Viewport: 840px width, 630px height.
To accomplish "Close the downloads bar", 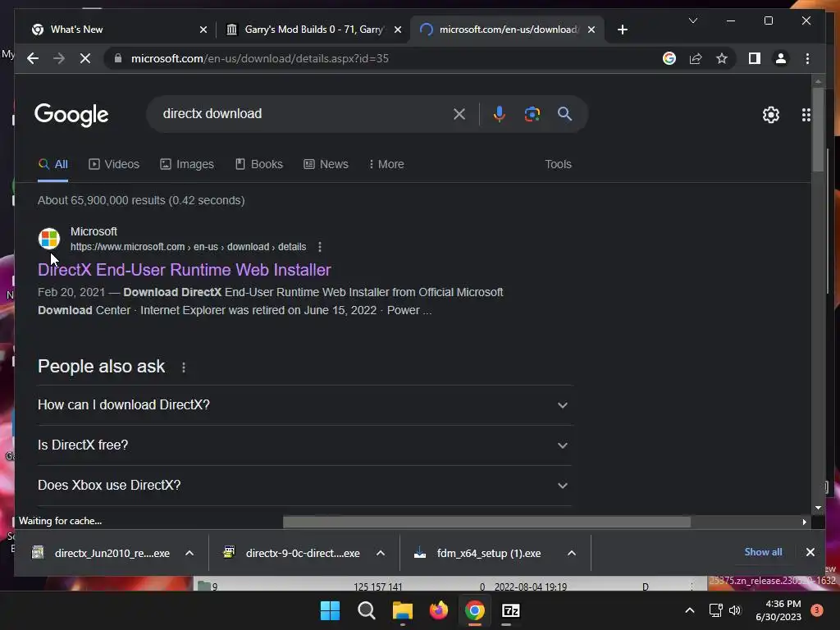I will click(810, 552).
